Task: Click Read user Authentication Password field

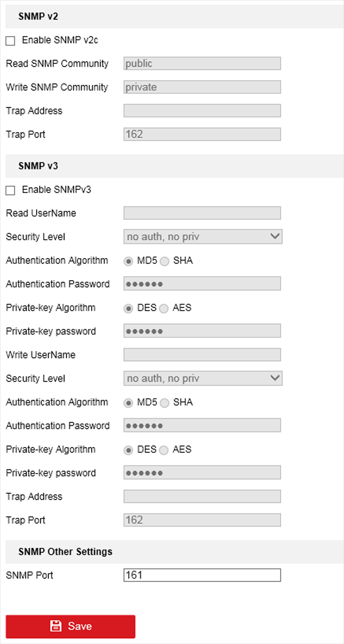Action: pyautogui.click(x=202, y=284)
